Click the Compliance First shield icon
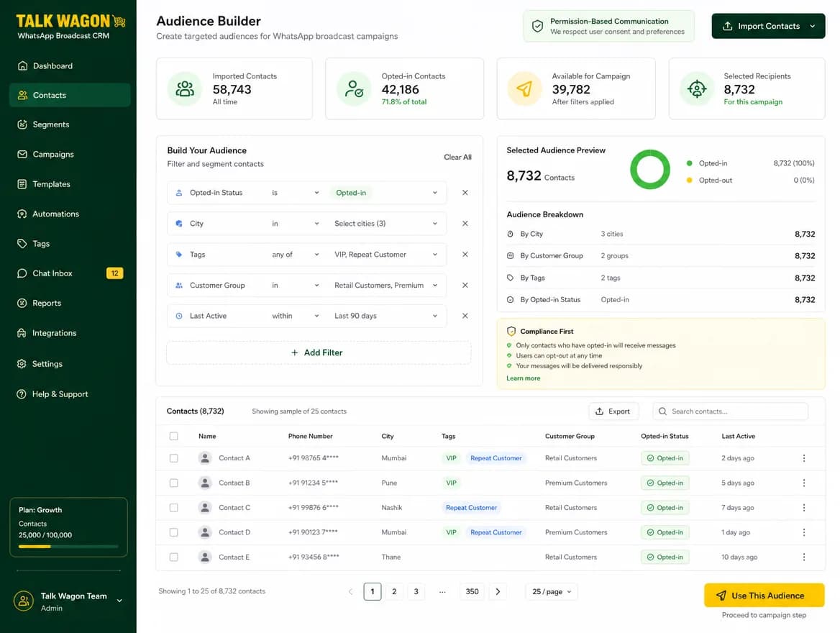 tap(511, 331)
